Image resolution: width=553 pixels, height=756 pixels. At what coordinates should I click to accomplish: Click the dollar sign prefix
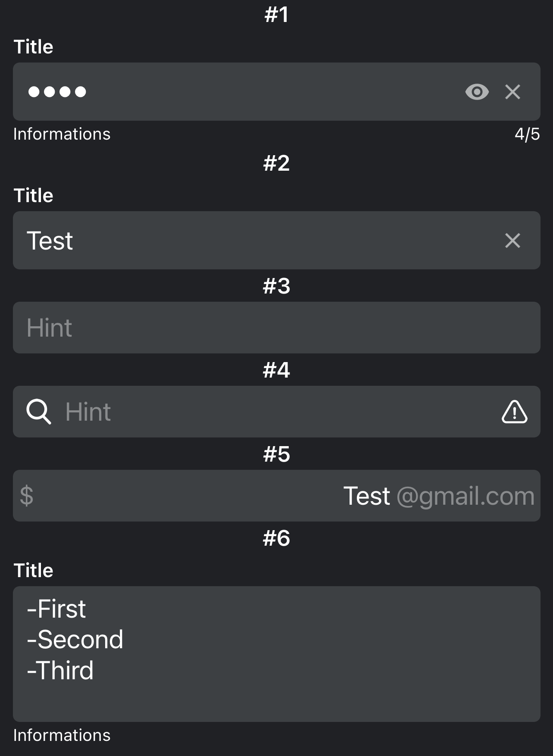tap(27, 496)
